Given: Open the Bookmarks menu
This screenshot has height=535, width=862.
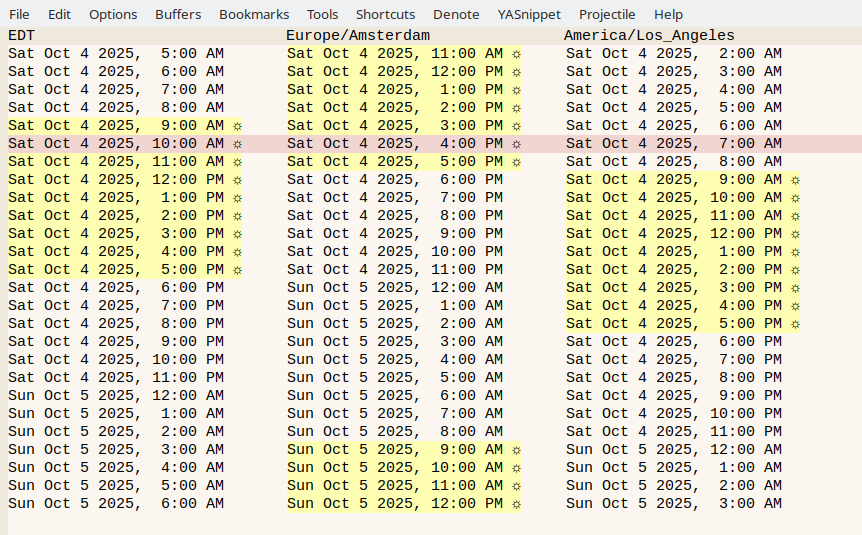Looking at the screenshot, I should [254, 14].
